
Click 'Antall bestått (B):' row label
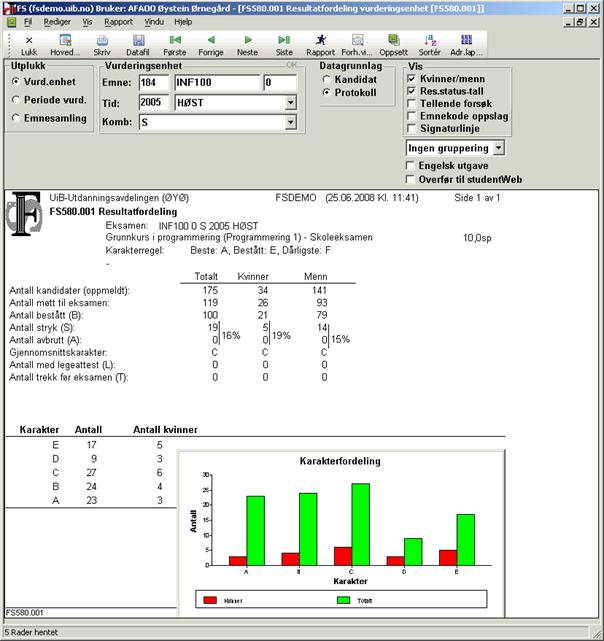[x=46, y=315]
